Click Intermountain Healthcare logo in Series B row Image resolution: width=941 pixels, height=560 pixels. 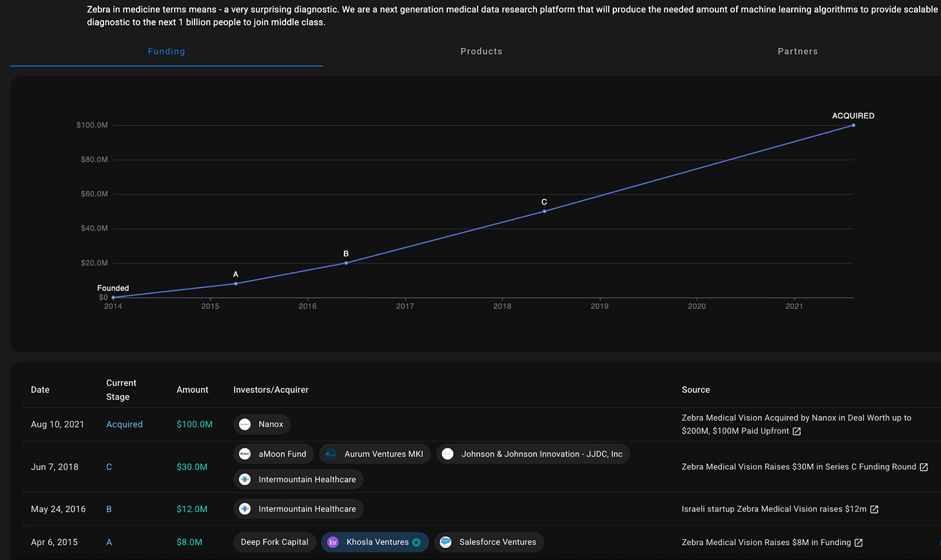(245, 509)
